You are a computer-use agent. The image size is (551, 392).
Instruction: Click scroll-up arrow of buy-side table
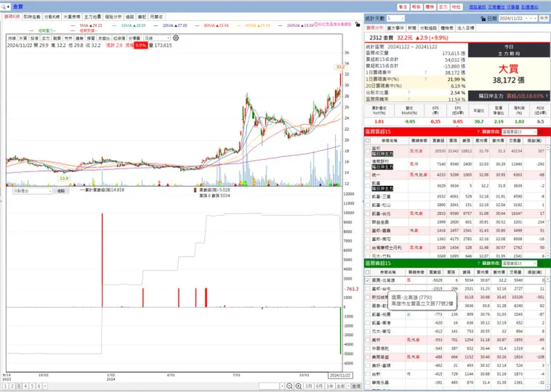pyautogui.click(x=547, y=149)
